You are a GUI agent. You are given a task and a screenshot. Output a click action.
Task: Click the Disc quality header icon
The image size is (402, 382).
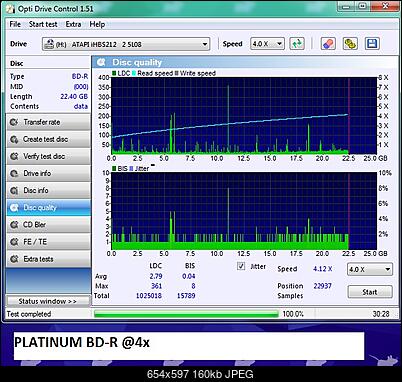(101, 62)
